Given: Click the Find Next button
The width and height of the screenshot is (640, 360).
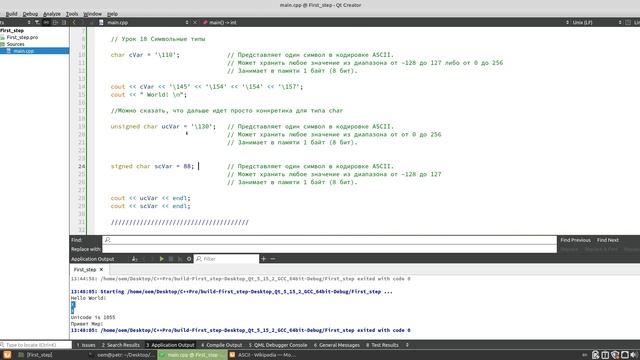Looking at the screenshot, I should (608, 240).
